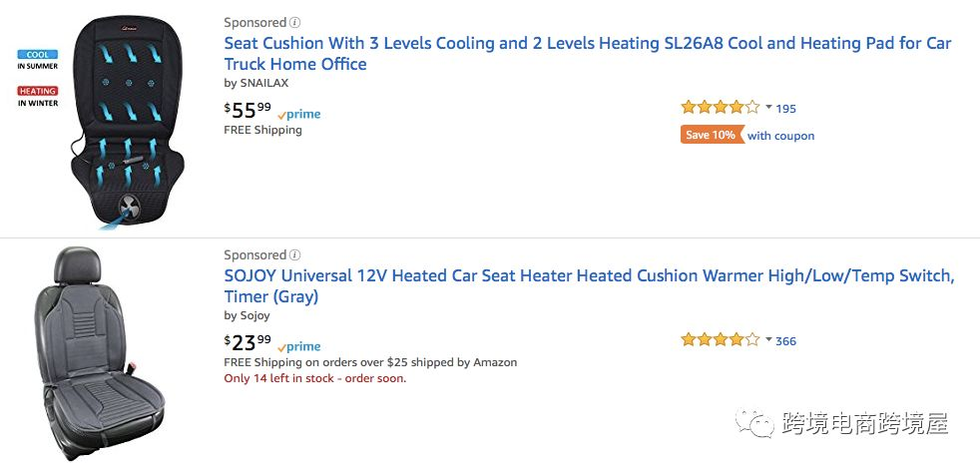Click info icon beside first Sponsored label
Screen dimensions: 980x466
(x=295, y=22)
